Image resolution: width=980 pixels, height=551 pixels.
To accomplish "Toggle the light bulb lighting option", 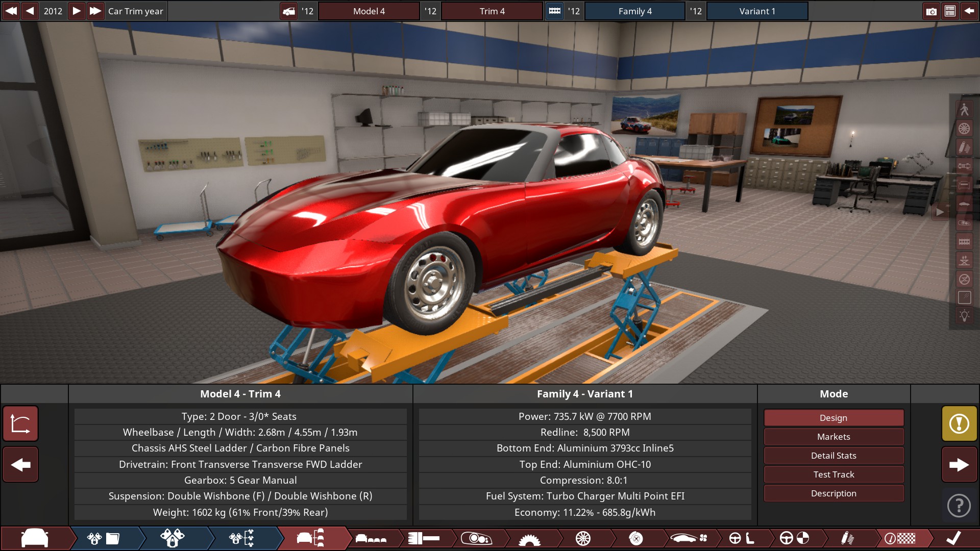I will coord(964,316).
